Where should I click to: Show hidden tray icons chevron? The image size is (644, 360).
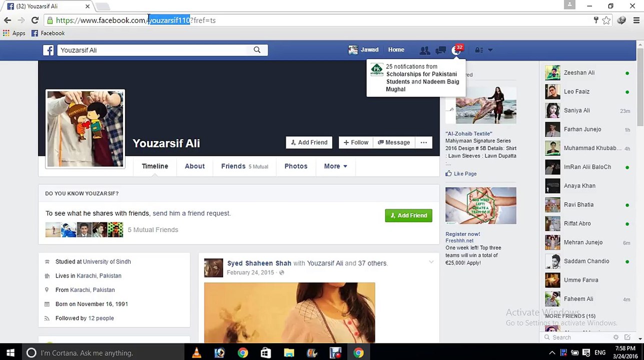(x=552, y=353)
